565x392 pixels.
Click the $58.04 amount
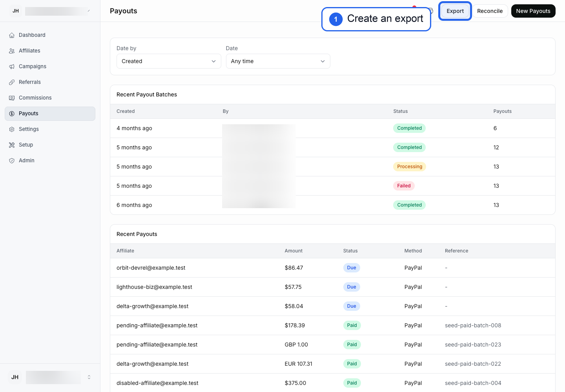pos(294,306)
